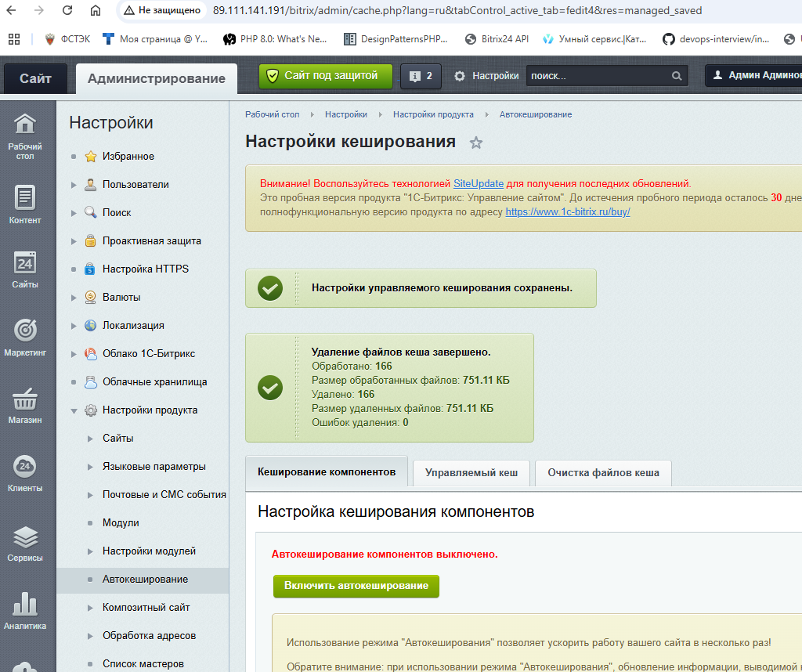Open DesignPatternsPHP bookmark

tap(396, 39)
